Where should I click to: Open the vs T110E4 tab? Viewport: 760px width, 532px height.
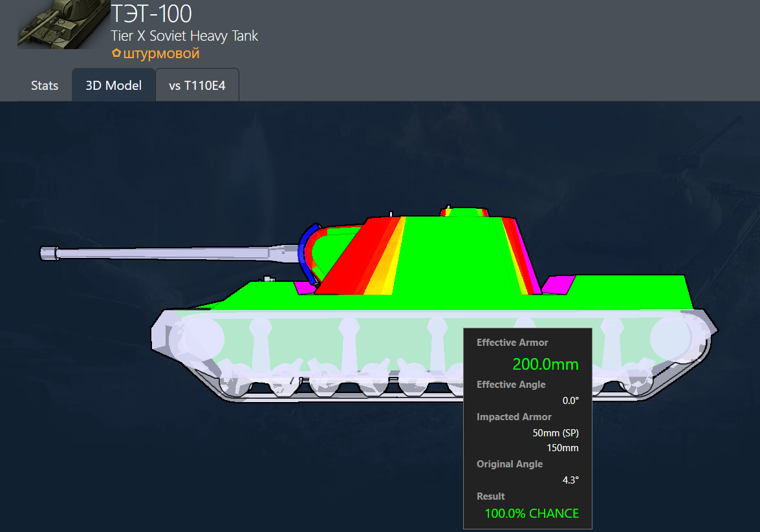[197, 86]
